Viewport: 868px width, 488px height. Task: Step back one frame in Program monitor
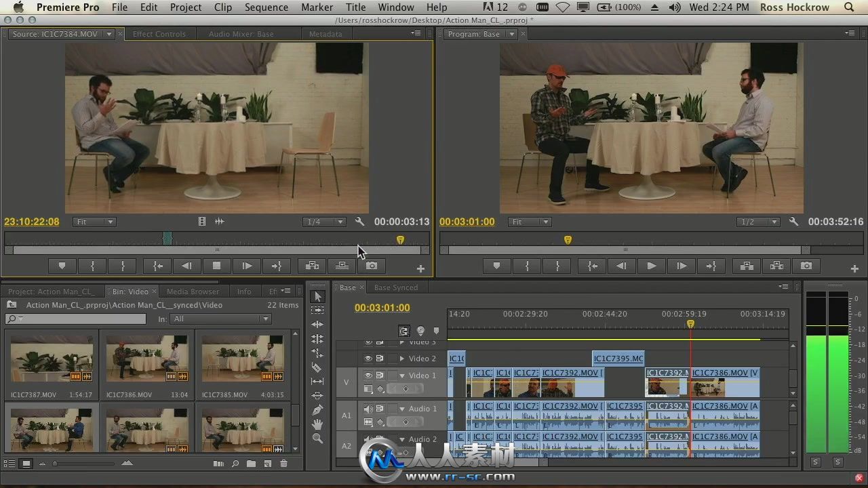[622, 266]
